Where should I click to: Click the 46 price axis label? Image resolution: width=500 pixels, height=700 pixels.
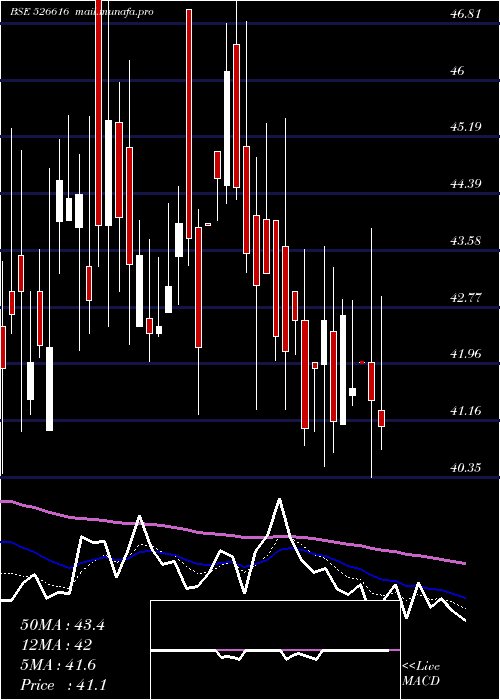pyautogui.click(x=457, y=71)
